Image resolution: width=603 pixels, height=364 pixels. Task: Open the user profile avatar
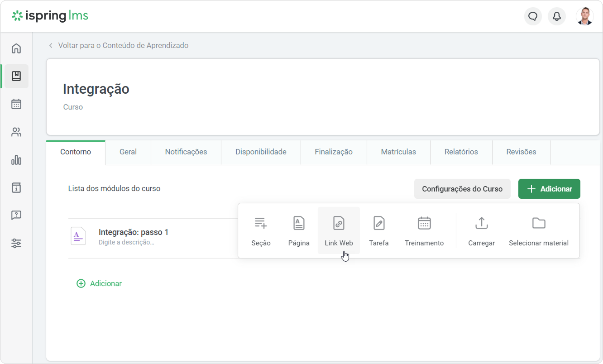584,16
